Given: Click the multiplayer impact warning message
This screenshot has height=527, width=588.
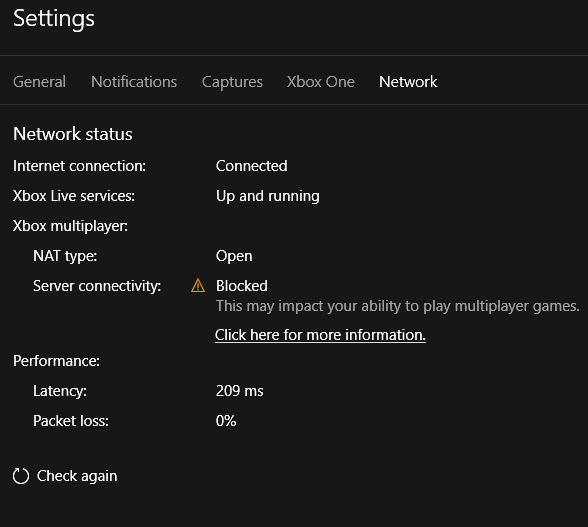Looking at the screenshot, I should coord(398,306).
